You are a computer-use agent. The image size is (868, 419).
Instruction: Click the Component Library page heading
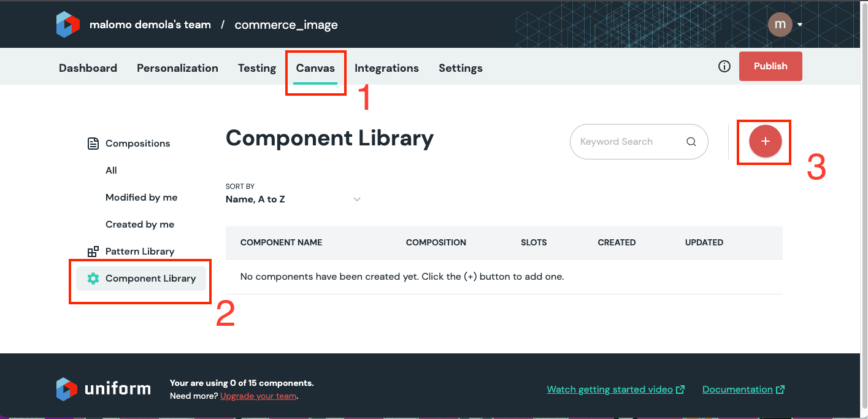click(x=329, y=138)
